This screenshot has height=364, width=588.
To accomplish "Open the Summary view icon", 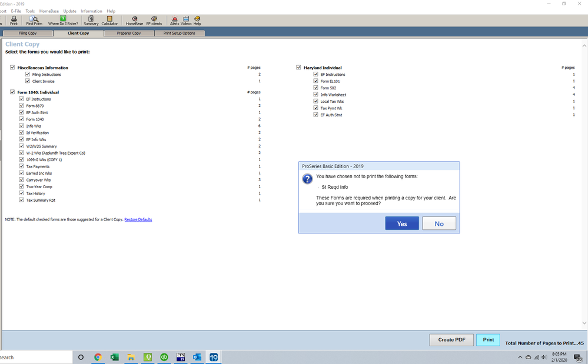I will pos(91,21).
